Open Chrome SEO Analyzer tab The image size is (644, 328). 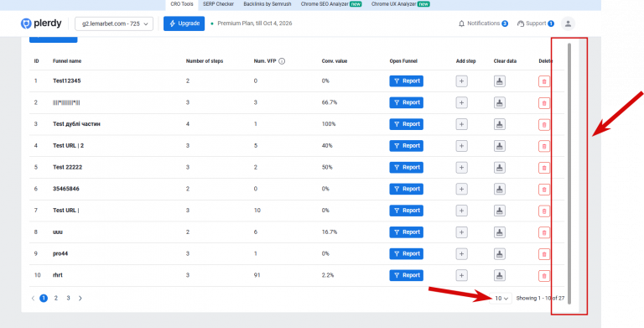(331, 4)
